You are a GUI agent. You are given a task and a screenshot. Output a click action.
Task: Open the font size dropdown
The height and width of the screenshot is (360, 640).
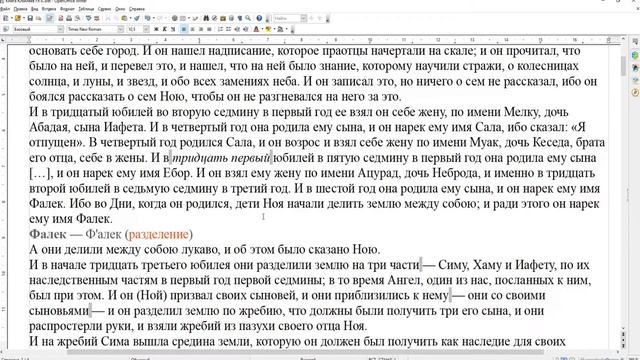(x=146, y=29)
